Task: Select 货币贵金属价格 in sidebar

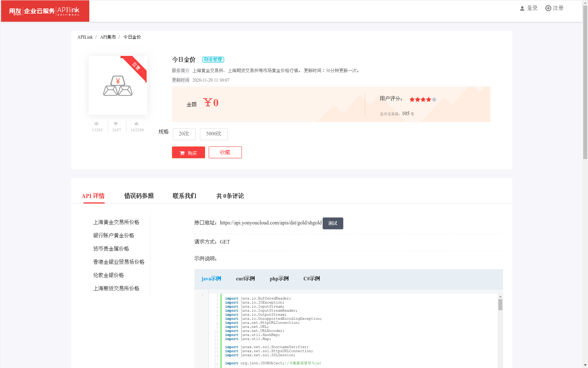Action: click(111, 249)
